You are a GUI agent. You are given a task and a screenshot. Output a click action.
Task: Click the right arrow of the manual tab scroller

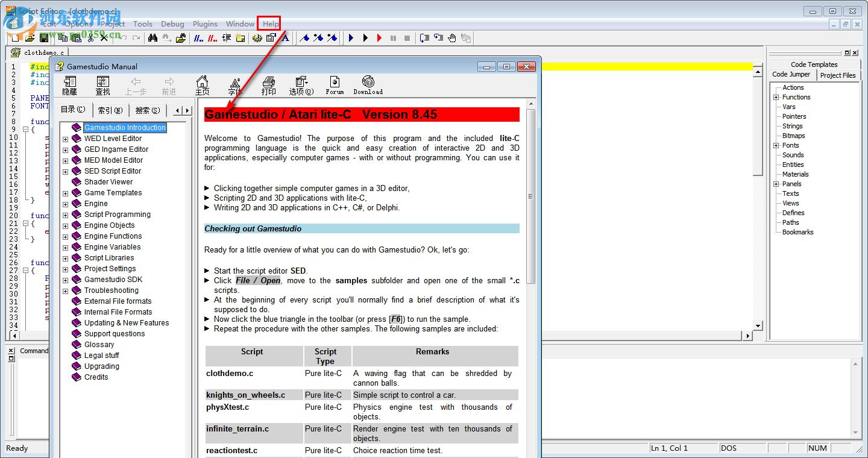[187, 111]
